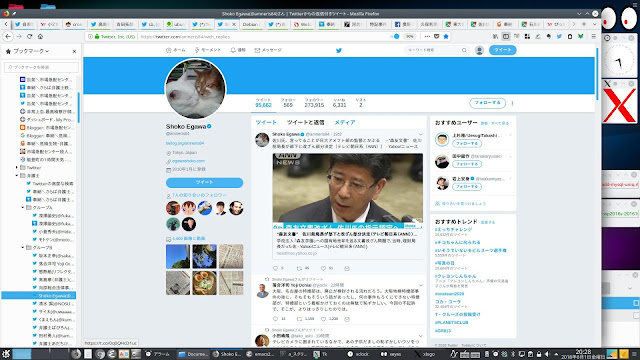Image resolution: width=640 pixels, height=360 pixels.
Task: Open the list-all-tabs dropdown arrow
Action: [x=594, y=24]
